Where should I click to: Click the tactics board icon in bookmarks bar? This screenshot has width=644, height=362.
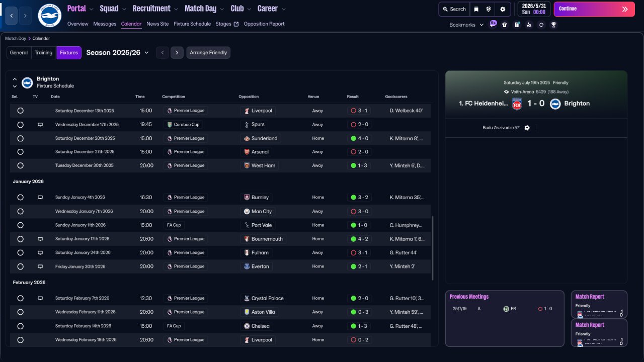(517, 25)
